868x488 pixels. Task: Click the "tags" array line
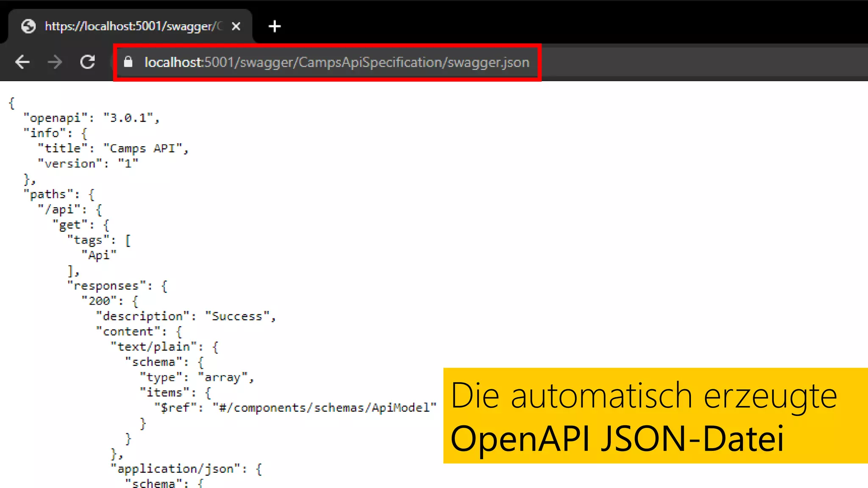point(99,240)
